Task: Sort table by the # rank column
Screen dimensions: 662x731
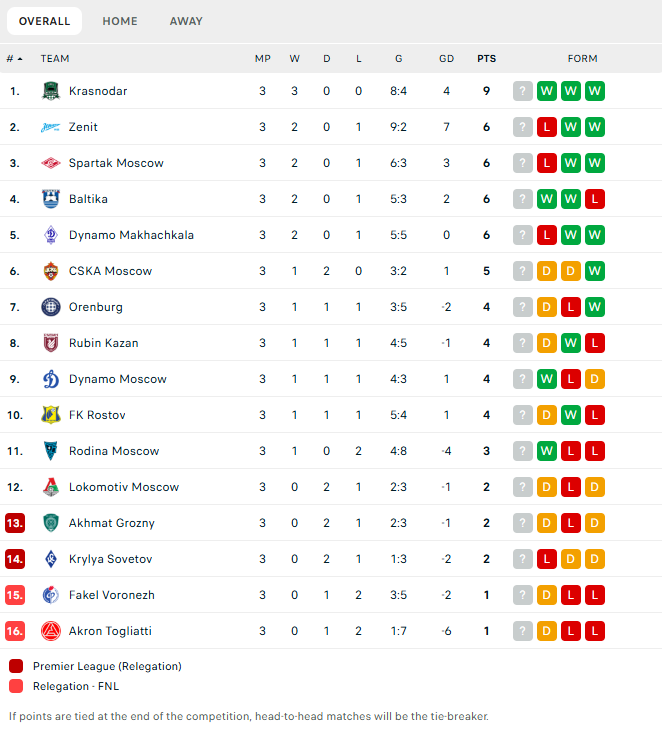Action: 14,59
